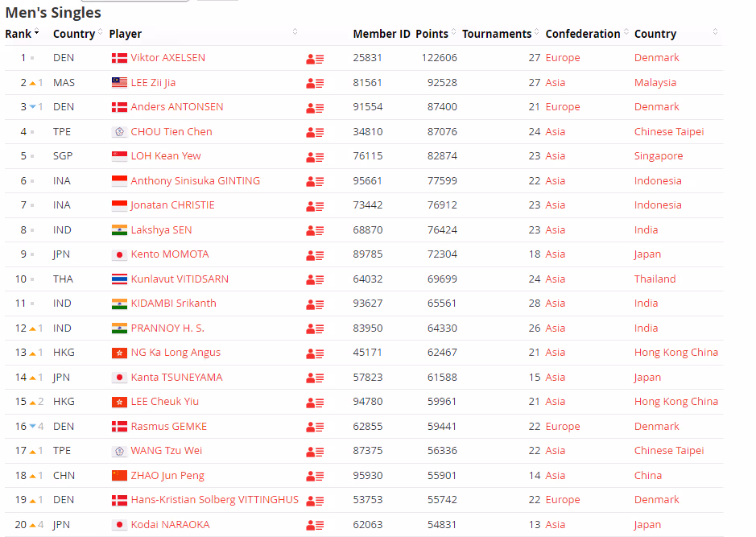Open Anthony Sinisuka GINTING player link
Image resolution: width=756 pixels, height=537 pixels.
click(x=195, y=181)
